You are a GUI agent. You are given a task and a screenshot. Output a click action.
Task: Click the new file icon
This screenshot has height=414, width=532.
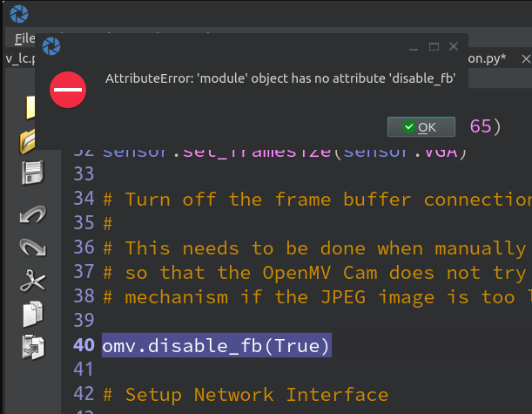[x=32, y=107]
